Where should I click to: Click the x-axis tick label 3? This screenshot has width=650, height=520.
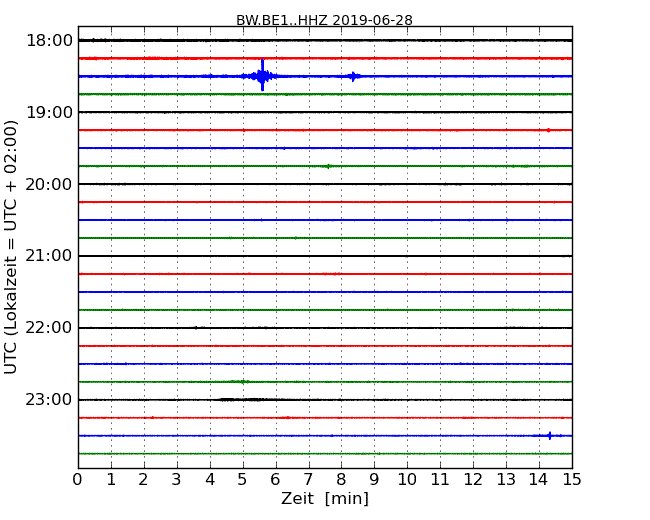[177, 480]
